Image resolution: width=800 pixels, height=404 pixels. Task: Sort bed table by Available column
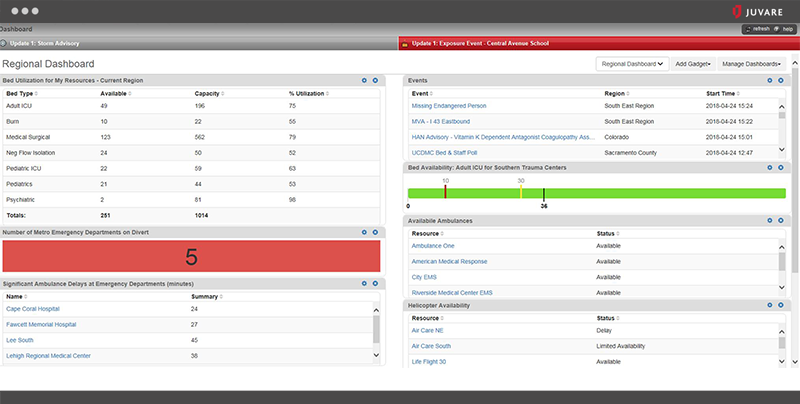(116, 94)
